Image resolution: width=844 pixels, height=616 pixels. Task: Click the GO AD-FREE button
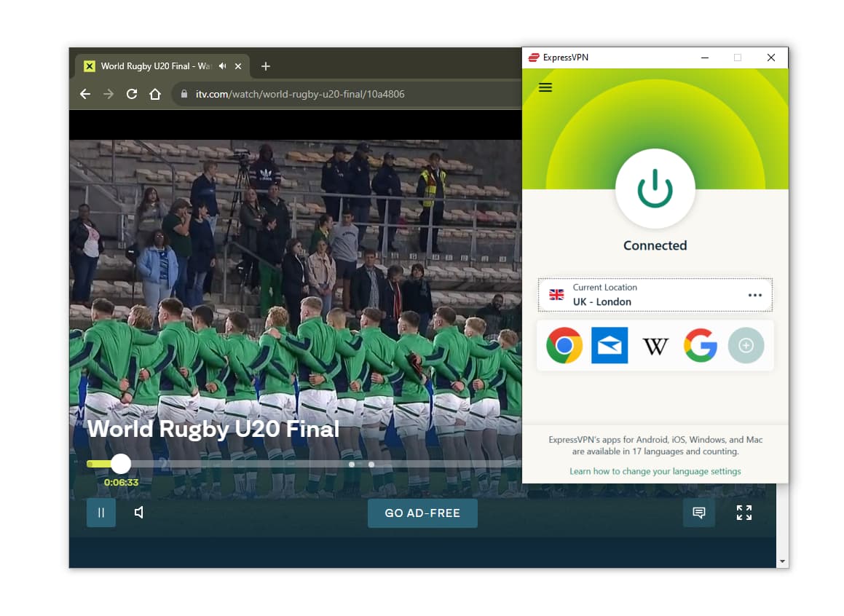[422, 513]
